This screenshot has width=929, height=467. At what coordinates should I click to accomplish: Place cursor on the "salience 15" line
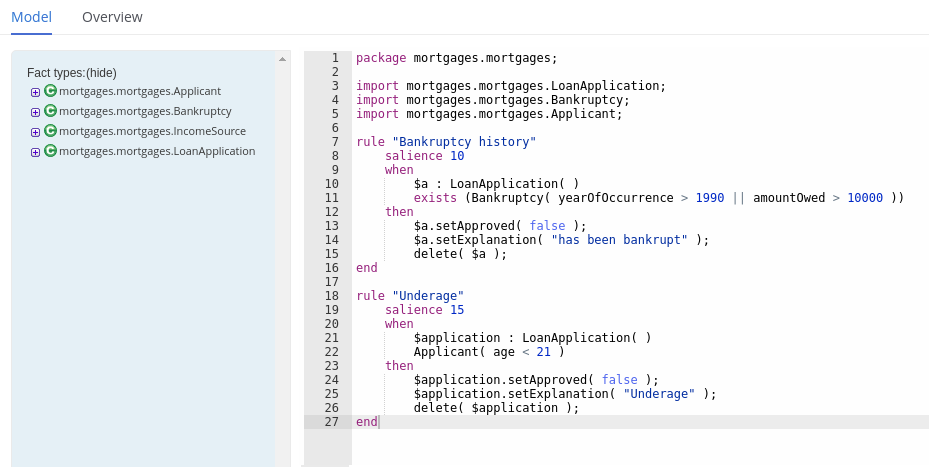pyautogui.click(x=424, y=310)
